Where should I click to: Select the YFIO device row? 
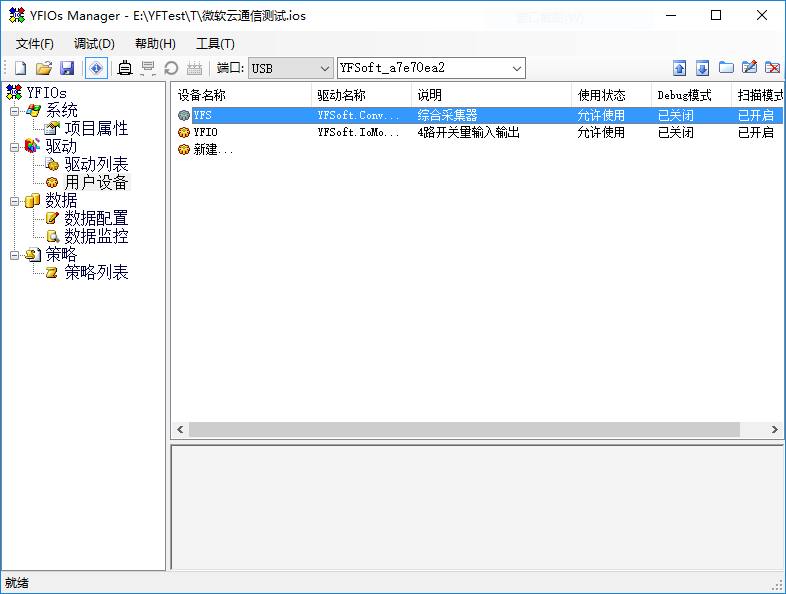(x=479, y=132)
